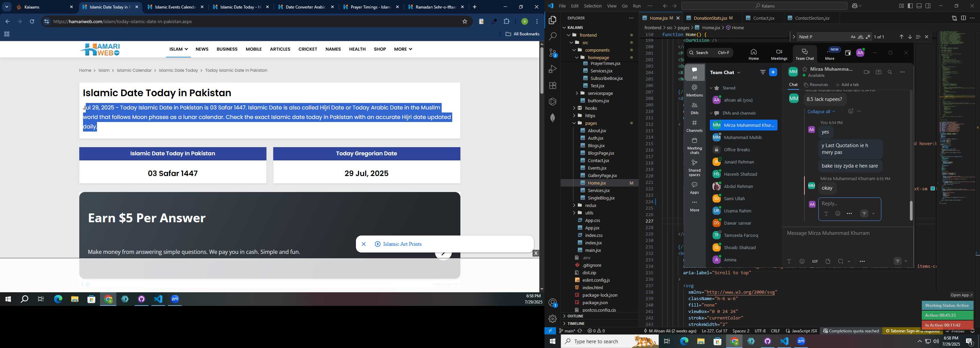Click Add a tab in Zoom chat
Screen dimensions: 980x348
[847, 85]
